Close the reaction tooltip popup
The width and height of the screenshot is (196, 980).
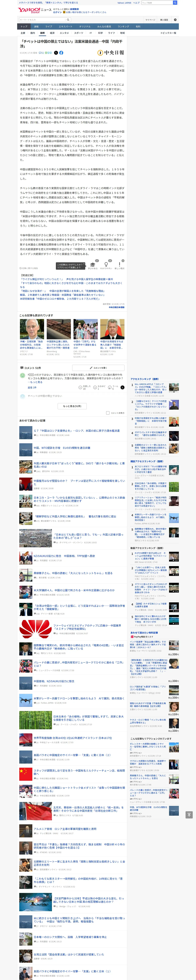coord(84,264)
